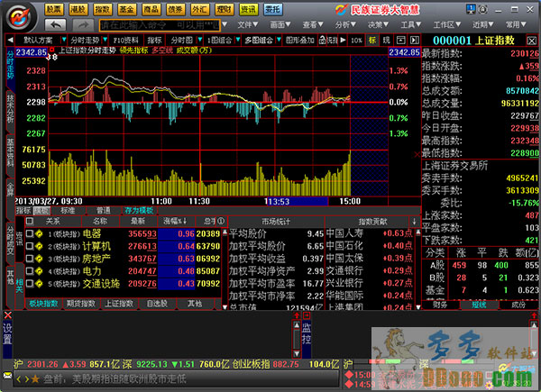541x392 pixels.
Task: Click the 存为模板 button
Action: [x=139, y=211]
